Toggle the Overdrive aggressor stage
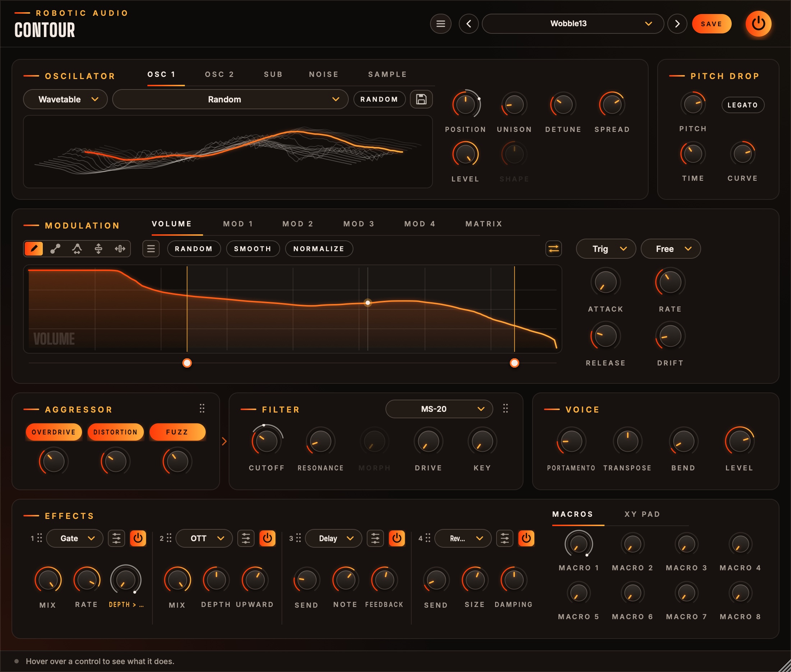Screen dimensions: 791x672 coord(54,432)
